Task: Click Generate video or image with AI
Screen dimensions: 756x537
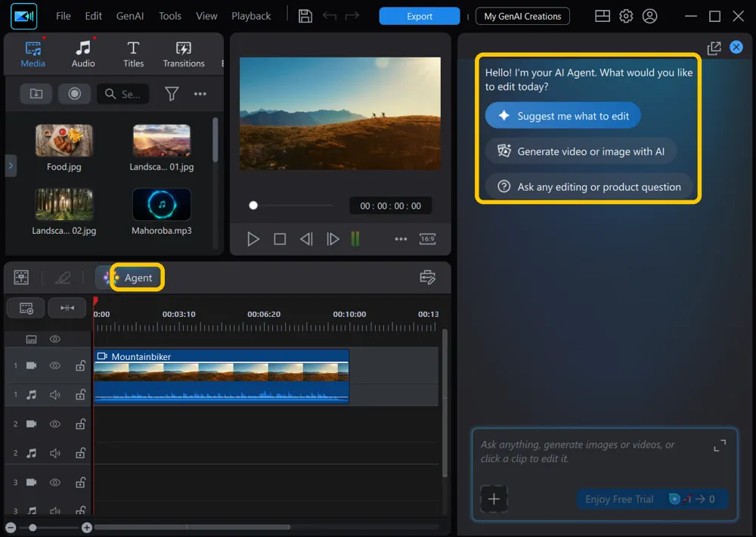Action: (x=581, y=151)
